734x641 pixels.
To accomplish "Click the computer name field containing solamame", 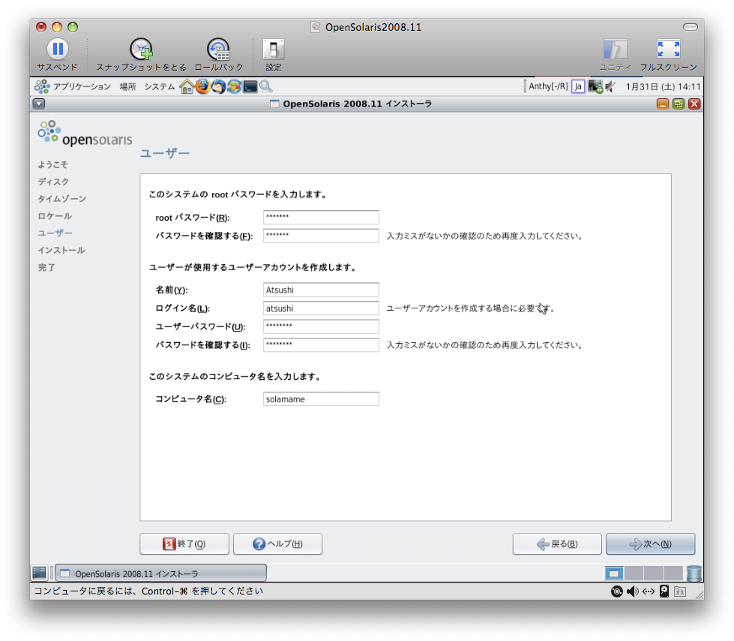I will point(321,399).
